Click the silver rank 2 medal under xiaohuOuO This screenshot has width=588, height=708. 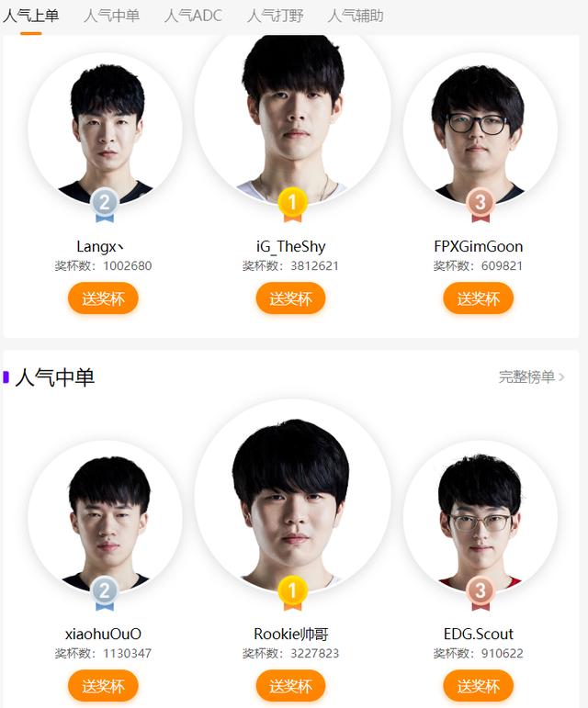(105, 593)
